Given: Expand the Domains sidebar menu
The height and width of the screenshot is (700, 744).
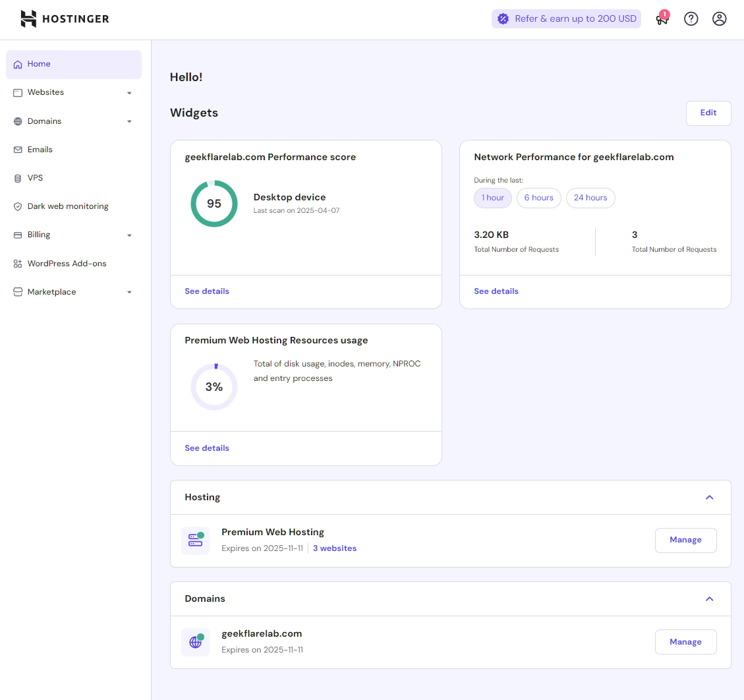Looking at the screenshot, I should click(x=129, y=121).
